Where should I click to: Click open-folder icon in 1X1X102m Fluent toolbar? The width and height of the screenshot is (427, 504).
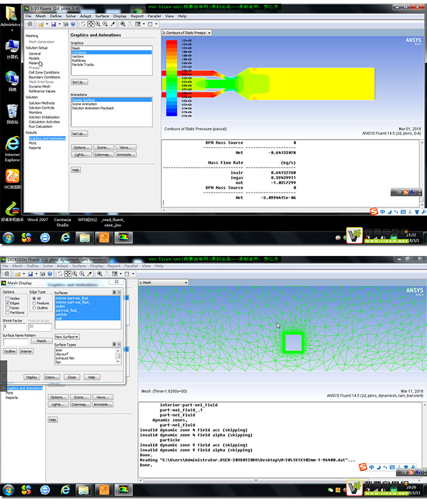[x=18, y=274]
